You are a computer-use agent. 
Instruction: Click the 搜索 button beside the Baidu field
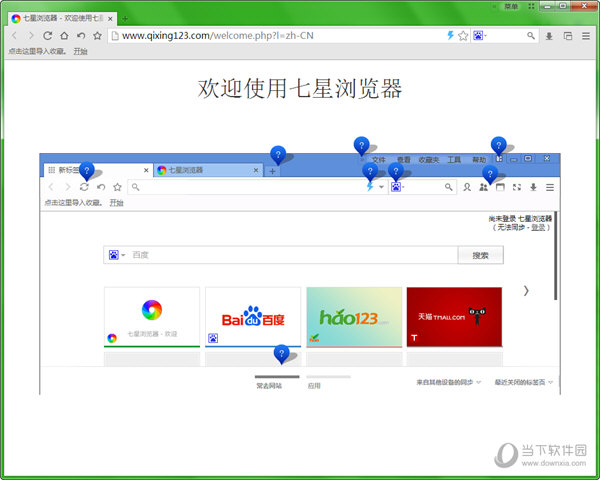click(x=480, y=255)
